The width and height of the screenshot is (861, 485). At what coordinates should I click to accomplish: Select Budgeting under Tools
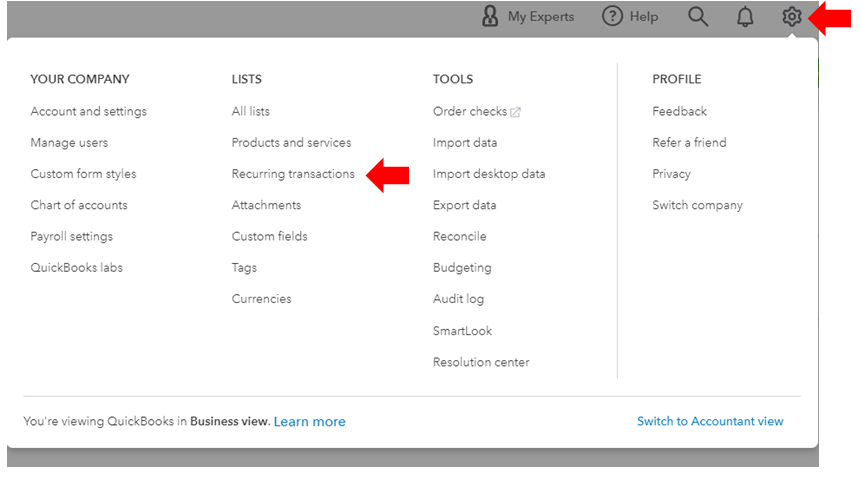[462, 268]
